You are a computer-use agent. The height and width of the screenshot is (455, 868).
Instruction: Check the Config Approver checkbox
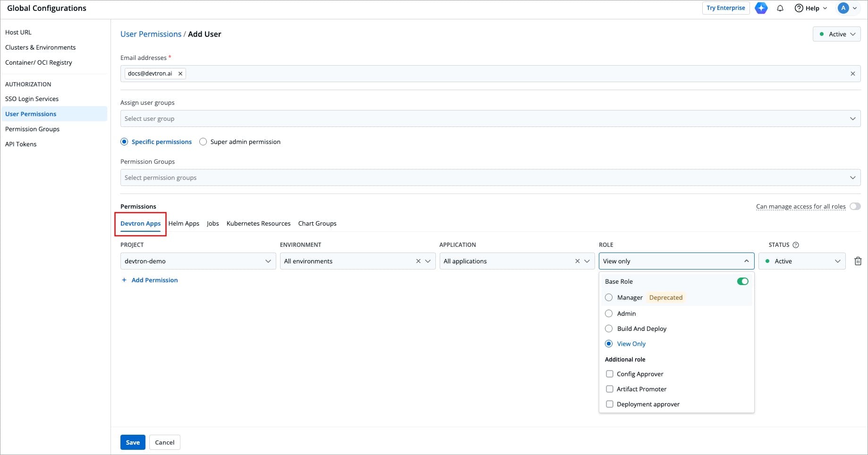(x=610, y=374)
